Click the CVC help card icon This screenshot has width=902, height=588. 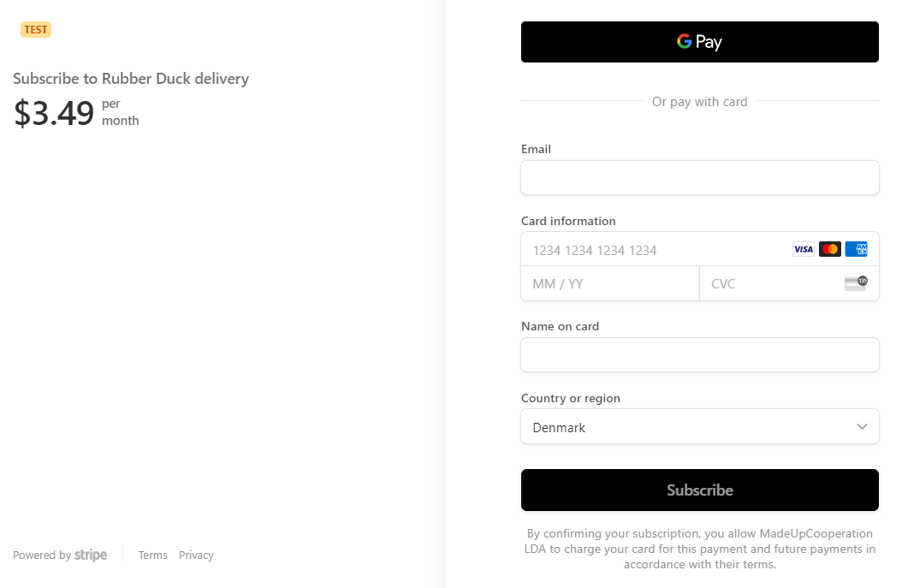click(x=855, y=282)
